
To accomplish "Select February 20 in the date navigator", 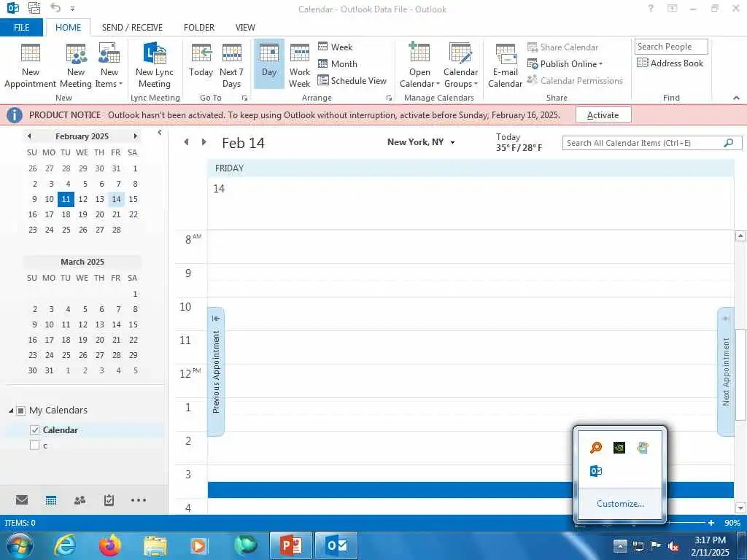I will [x=99, y=214].
